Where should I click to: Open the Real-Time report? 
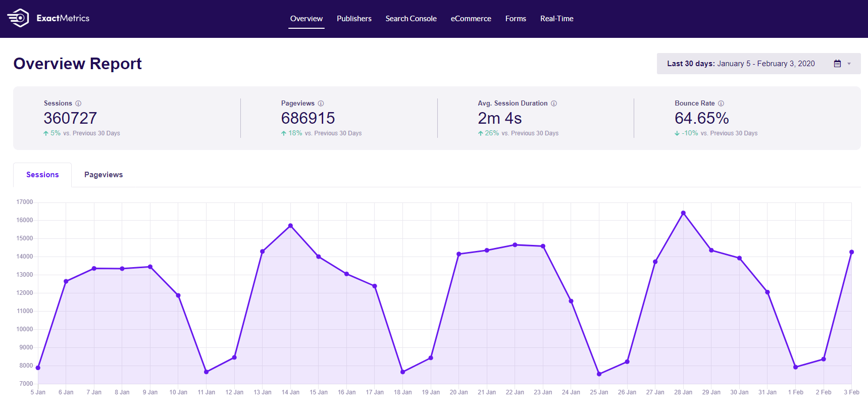(x=556, y=19)
